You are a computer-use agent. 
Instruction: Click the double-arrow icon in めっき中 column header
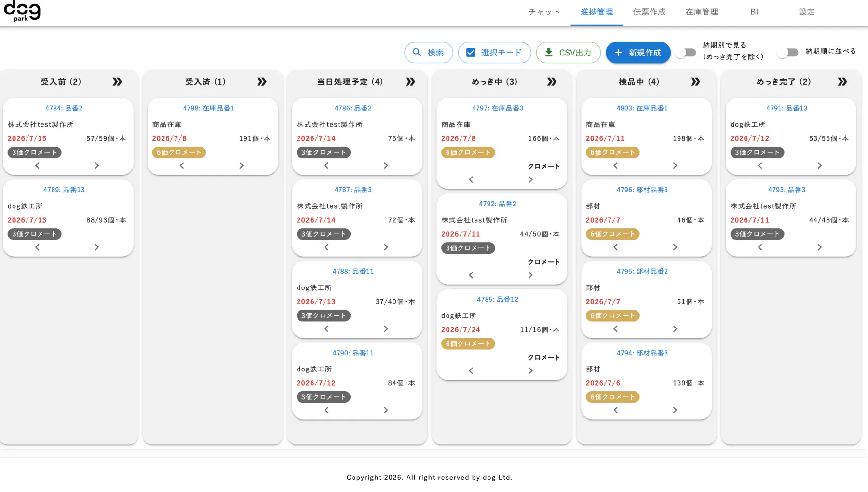click(552, 82)
